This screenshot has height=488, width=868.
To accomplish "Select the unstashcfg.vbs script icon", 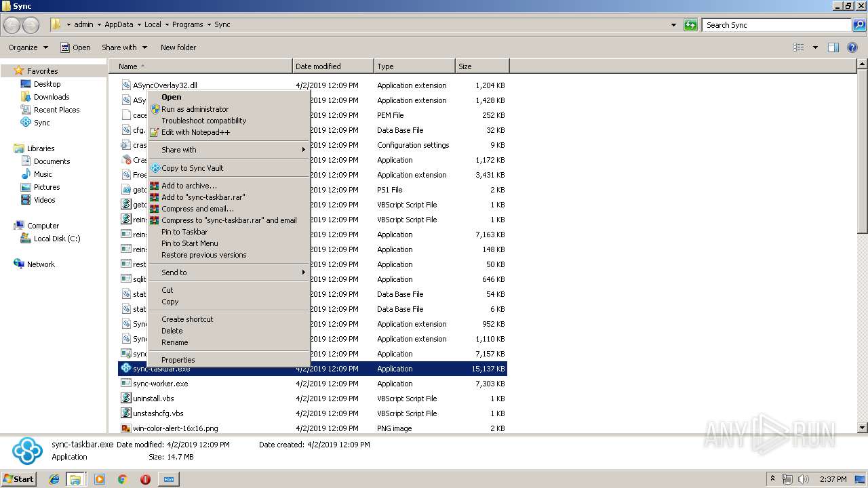I will point(126,413).
